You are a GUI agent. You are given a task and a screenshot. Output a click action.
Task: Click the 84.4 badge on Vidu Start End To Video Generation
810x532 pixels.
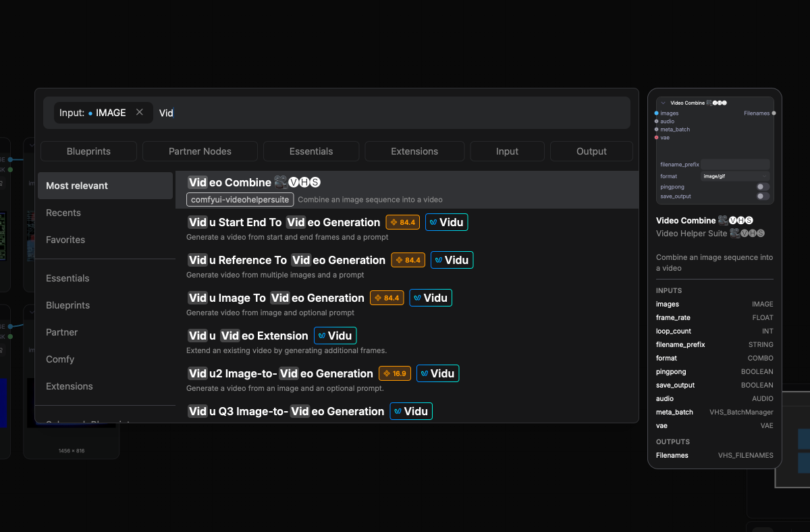(x=402, y=222)
